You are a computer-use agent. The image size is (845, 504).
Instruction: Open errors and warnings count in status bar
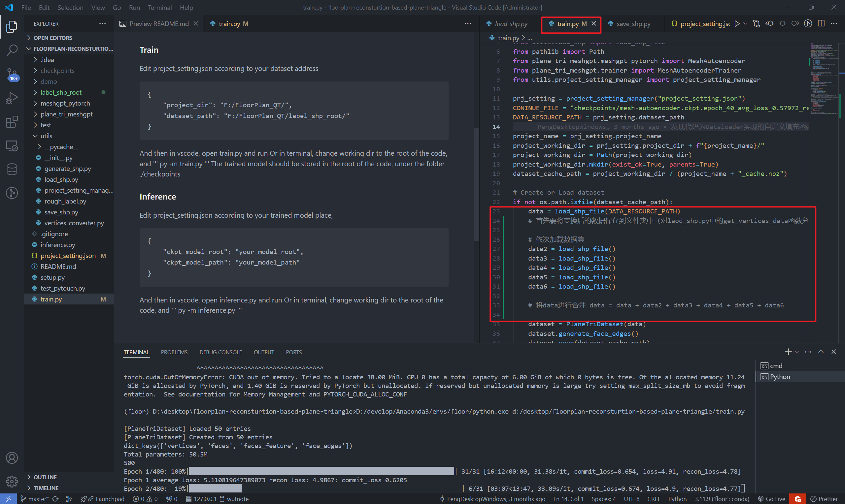click(x=145, y=499)
